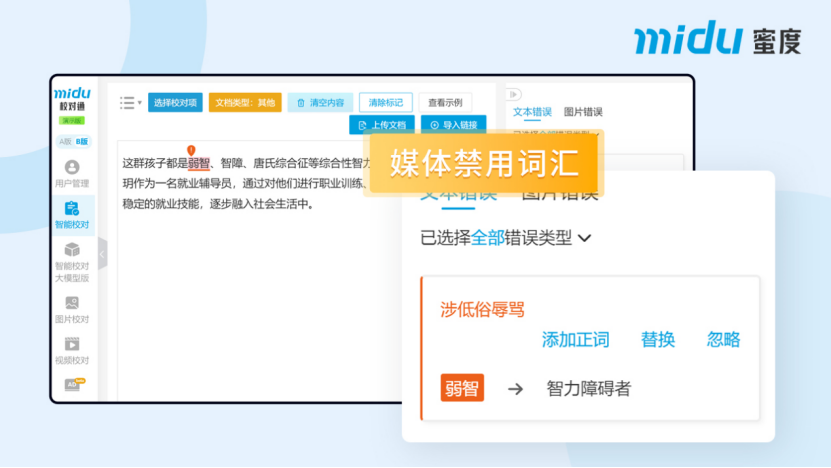Collapse the left sidebar handle
This screenshot has width=831, height=468.
(x=102, y=254)
